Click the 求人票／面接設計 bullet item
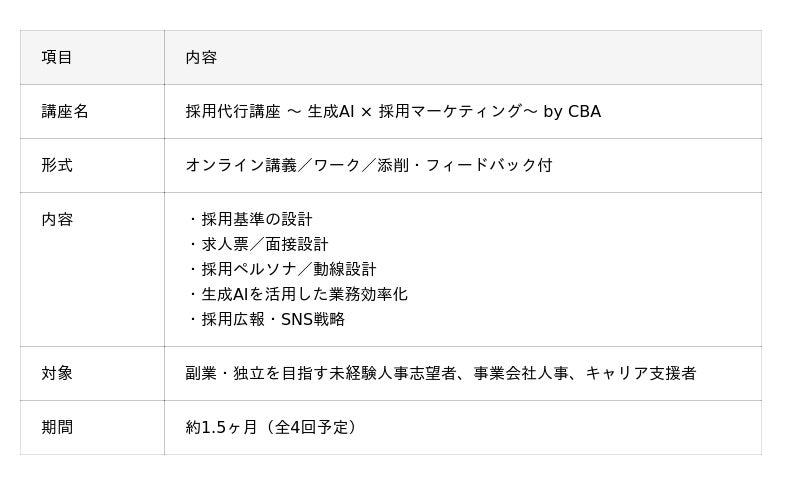Image resolution: width=800 pixels, height=485 pixels. (x=264, y=245)
